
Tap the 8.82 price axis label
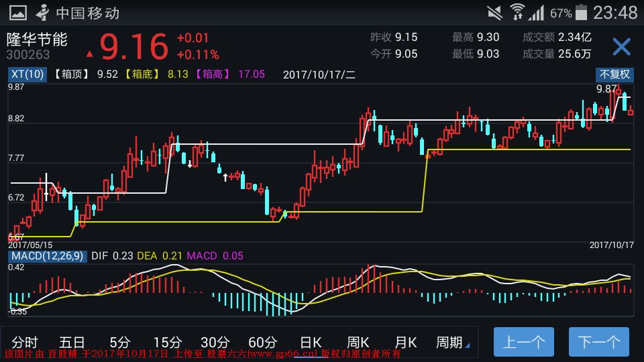pyautogui.click(x=16, y=119)
